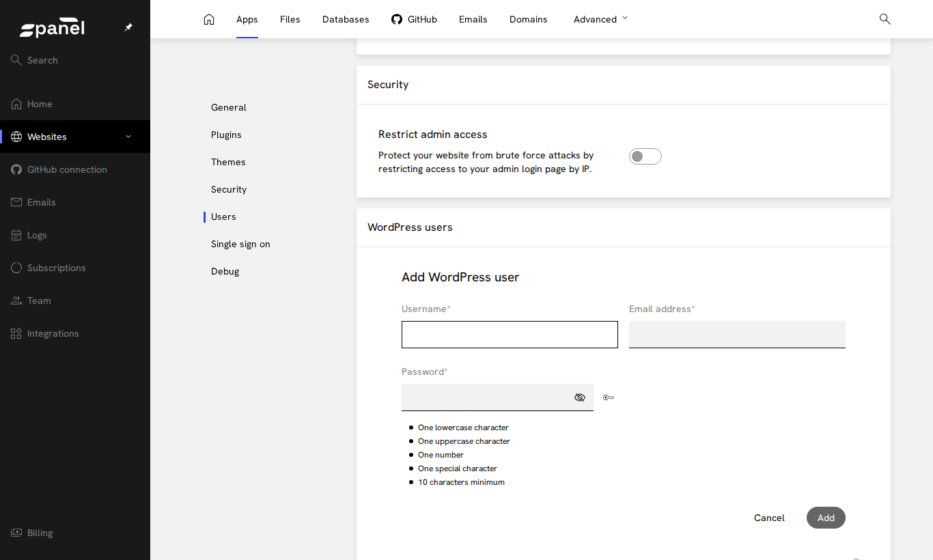This screenshot has width=933, height=560.
Task: Click the Spanel logo
Action: click(52, 28)
